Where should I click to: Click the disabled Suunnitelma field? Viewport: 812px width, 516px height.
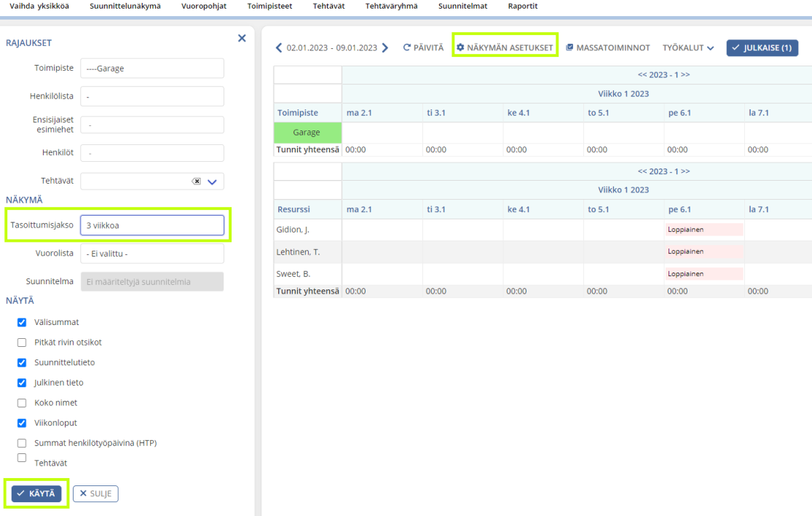pos(152,282)
